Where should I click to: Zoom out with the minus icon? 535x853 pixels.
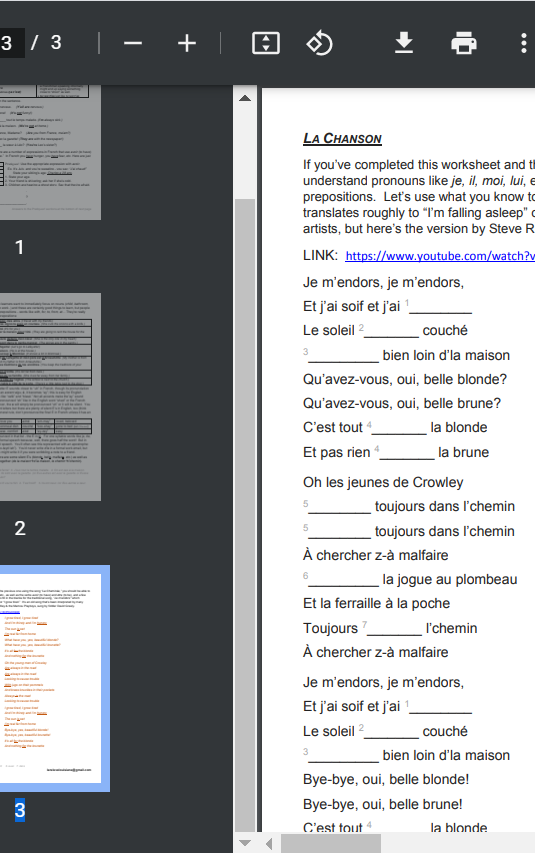click(x=133, y=43)
